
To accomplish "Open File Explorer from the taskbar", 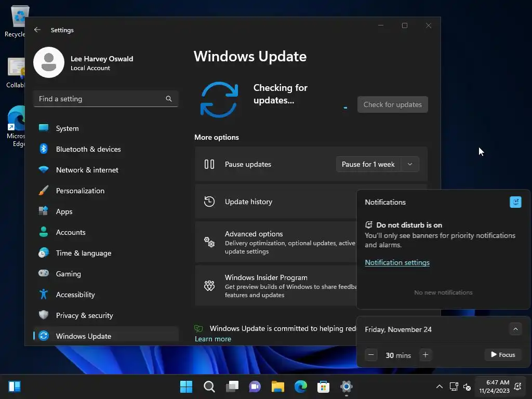I will coord(278,387).
